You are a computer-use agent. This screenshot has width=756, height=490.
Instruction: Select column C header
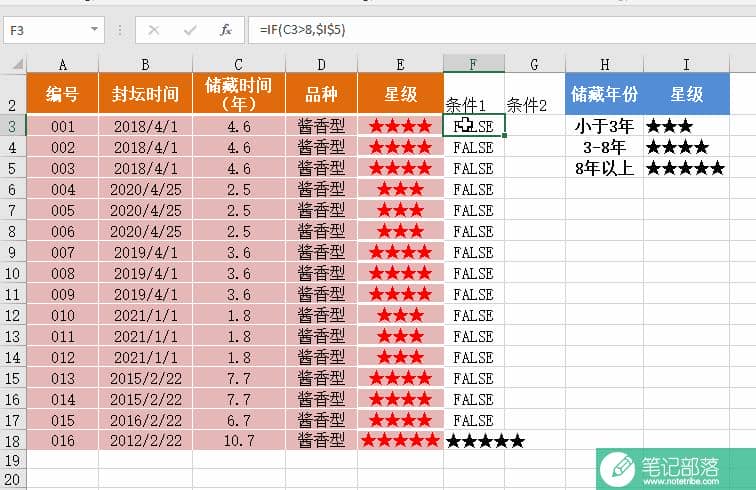pos(239,64)
